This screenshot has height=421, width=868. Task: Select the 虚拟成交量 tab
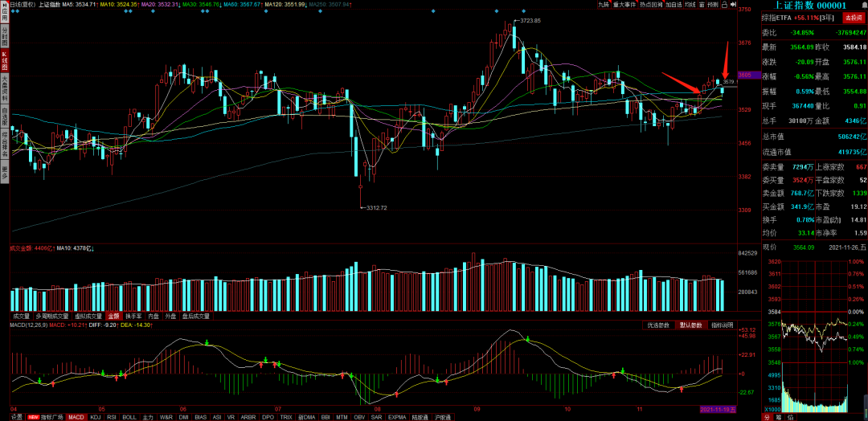tap(88, 316)
